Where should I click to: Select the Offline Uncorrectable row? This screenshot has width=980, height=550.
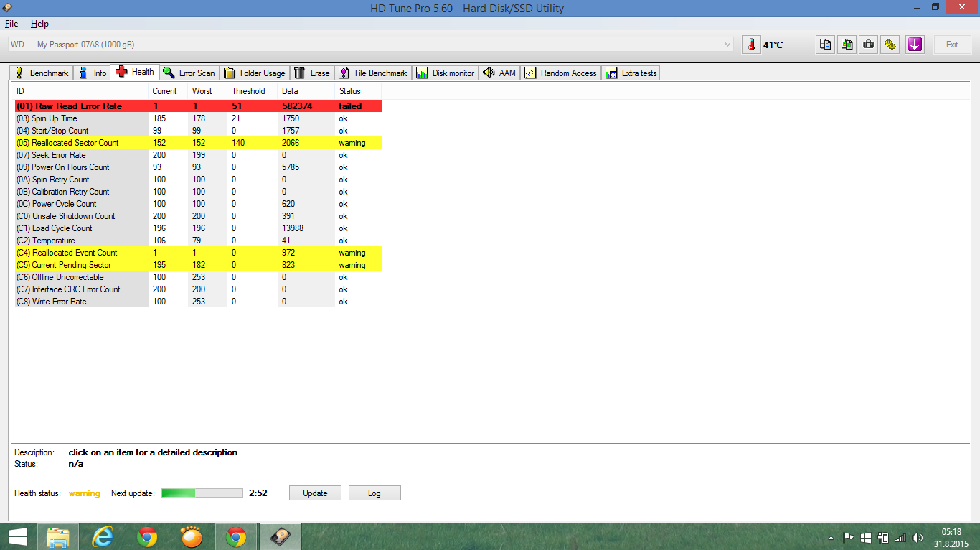(x=199, y=277)
